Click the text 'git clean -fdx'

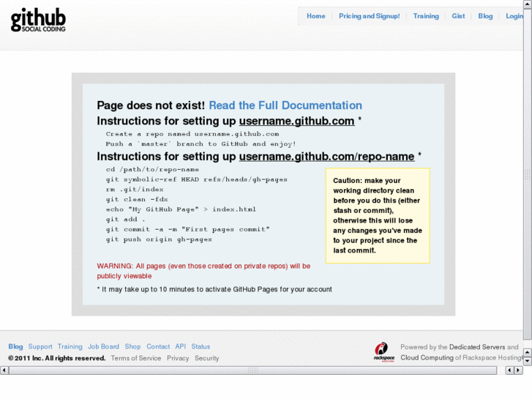137,199
